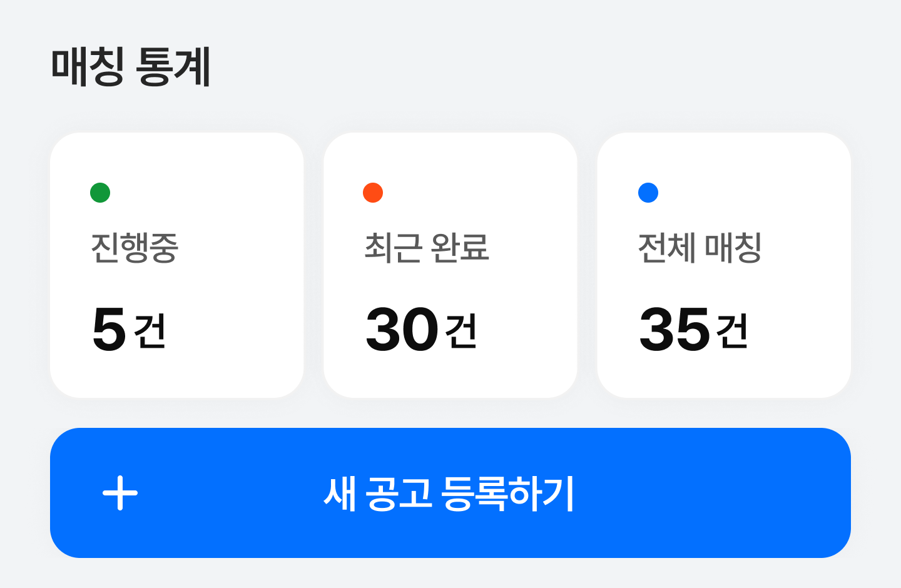Click the plus icon on the blue button
Viewport: 901px width, 588px height.
tap(120, 494)
